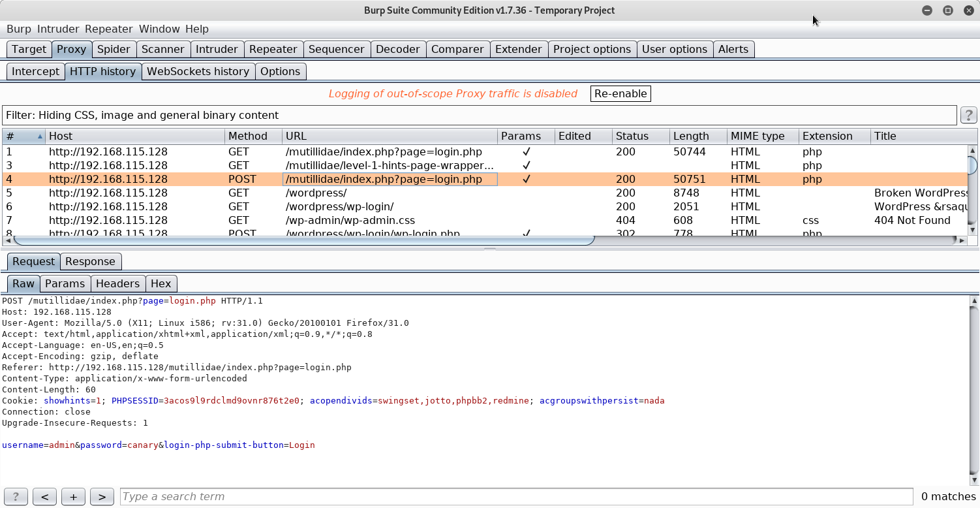The height and width of the screenshot is (508, 980).
Task: Switch request view to Headers tab
Action: 117,284
